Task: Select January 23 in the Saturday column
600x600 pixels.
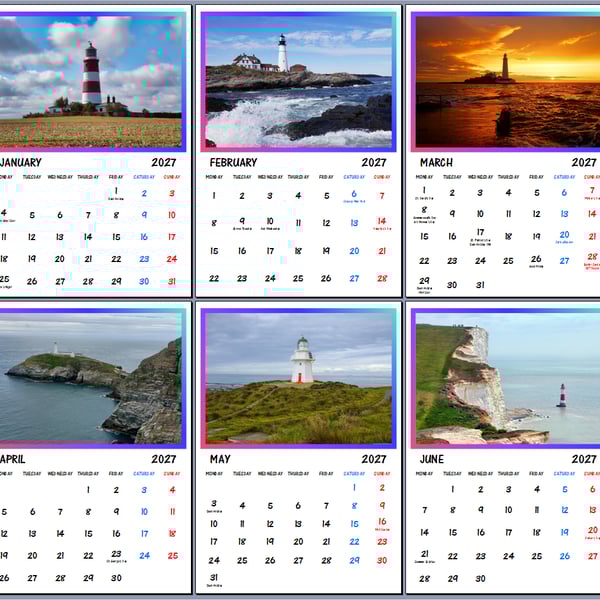Action: point(144,259)
